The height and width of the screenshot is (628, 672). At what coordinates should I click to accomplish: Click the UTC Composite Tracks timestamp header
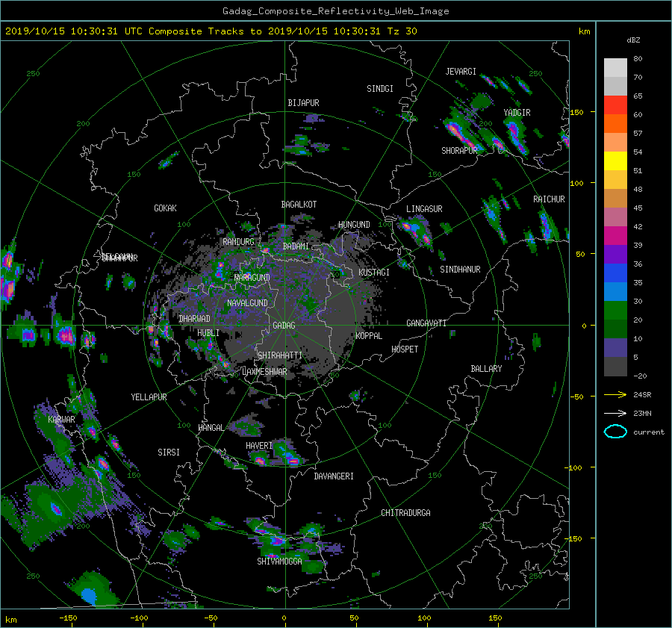[x=211, y=31]
